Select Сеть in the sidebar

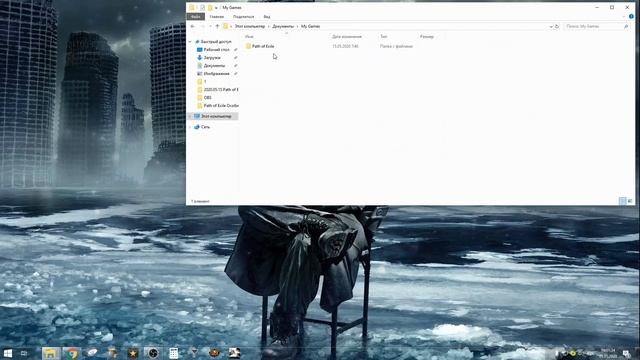(x=202, y=127)
